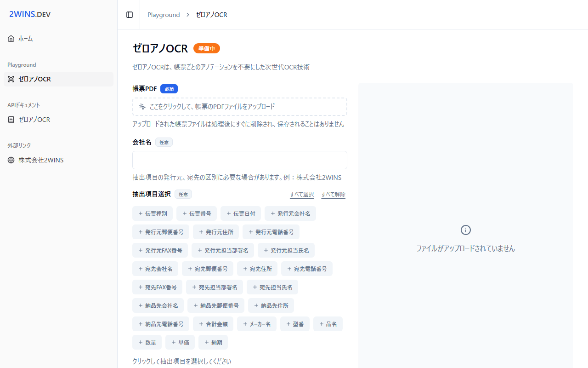Click the 2WINS.DEV logo
The height and width of the screenshot is (368, 588).
[30, 14]
